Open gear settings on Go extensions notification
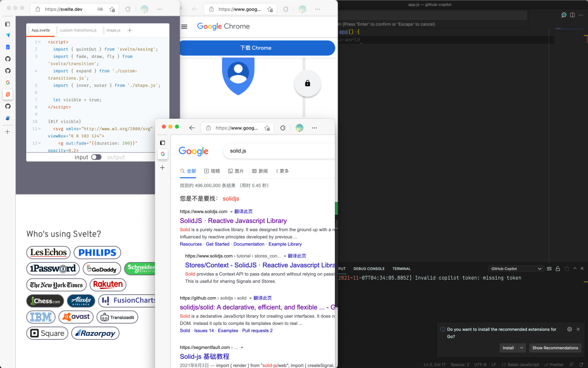This screenshot has width=588, height=368. (x=569, y=329)
